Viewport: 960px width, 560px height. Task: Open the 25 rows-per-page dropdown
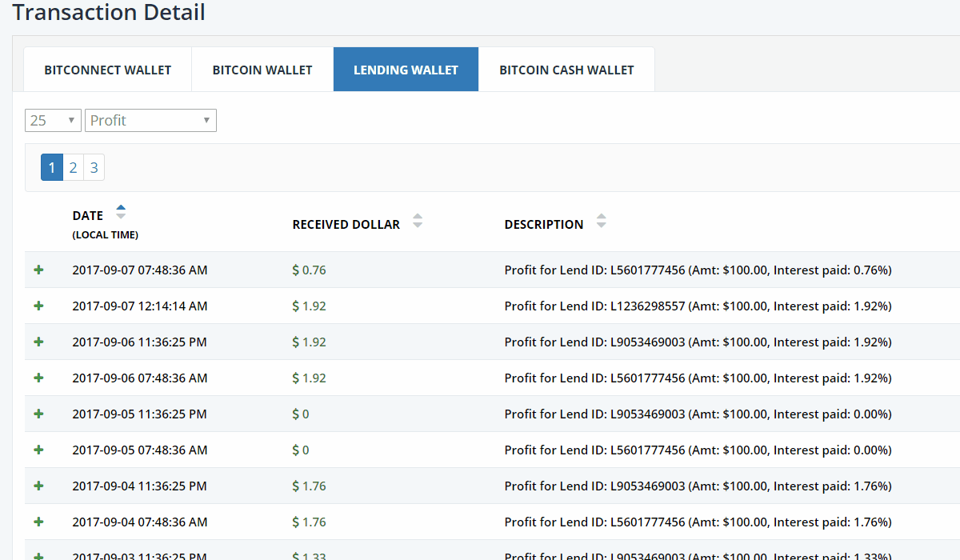coord(53,121)
